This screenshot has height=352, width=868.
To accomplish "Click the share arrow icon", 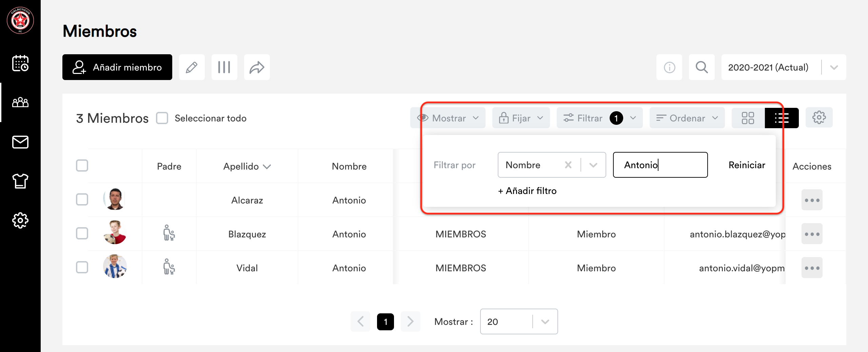I will point(257,67).
